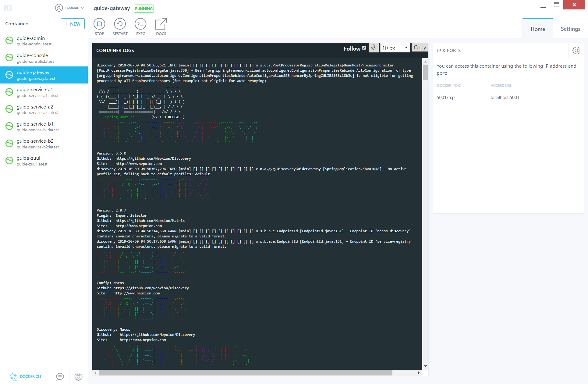Toggle the Follow logs checkbox
Viewport: 588px width, 384px height.
[x=364, y=48]
